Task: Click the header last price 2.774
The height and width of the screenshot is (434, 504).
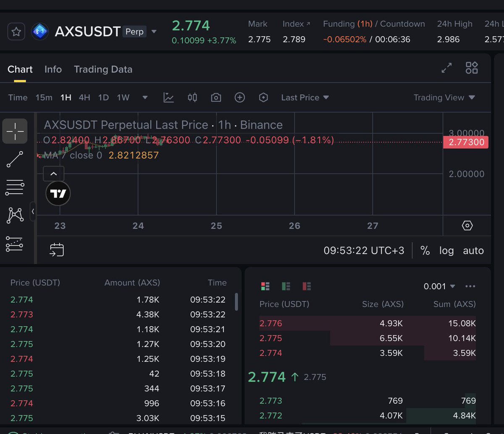Action: [191, 26]
